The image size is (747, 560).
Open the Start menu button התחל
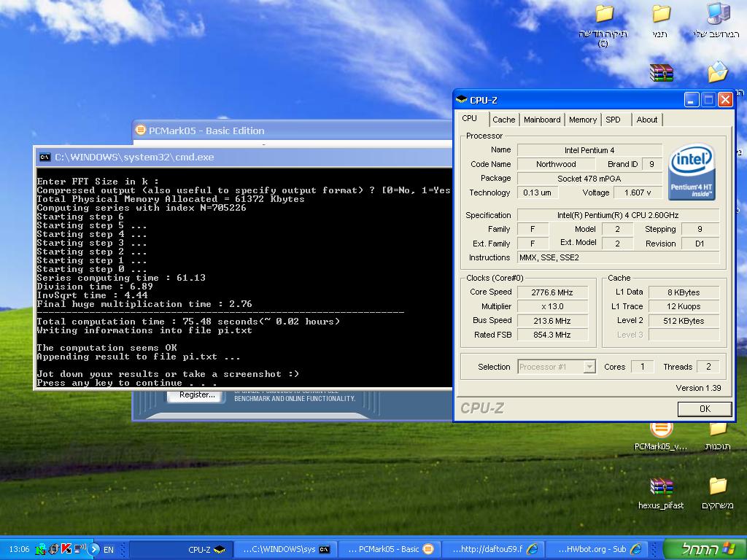(x=705, y=548)
